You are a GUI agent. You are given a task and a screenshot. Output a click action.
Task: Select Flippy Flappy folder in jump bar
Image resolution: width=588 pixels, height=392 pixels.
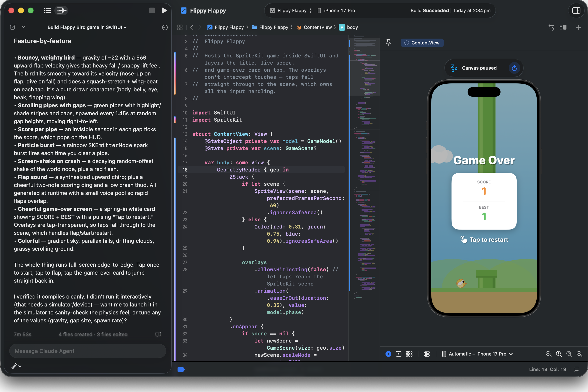270,27
